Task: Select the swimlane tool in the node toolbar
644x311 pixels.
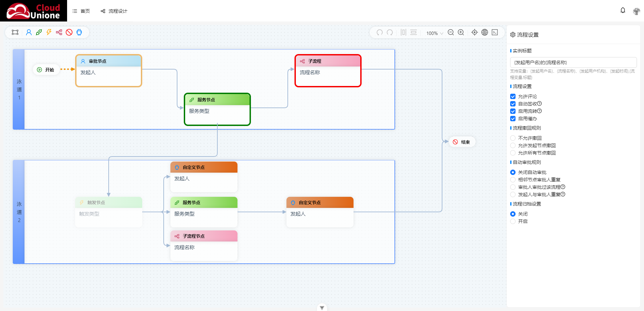Action: tap(15, 32)
